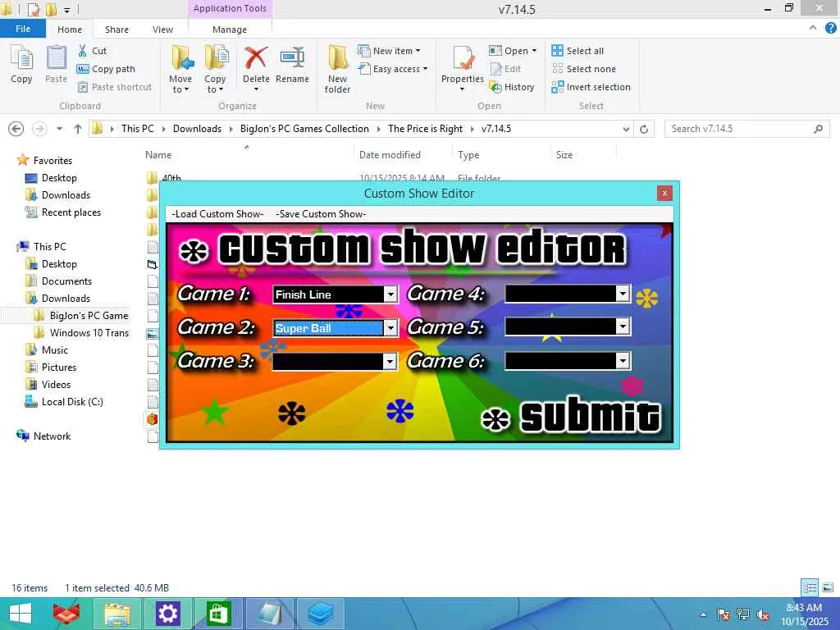Image resolution: width=840 pixels, height=630 pixels.
Task: Click the submit button in Custom Show Editor
Action: click(571, 417)
